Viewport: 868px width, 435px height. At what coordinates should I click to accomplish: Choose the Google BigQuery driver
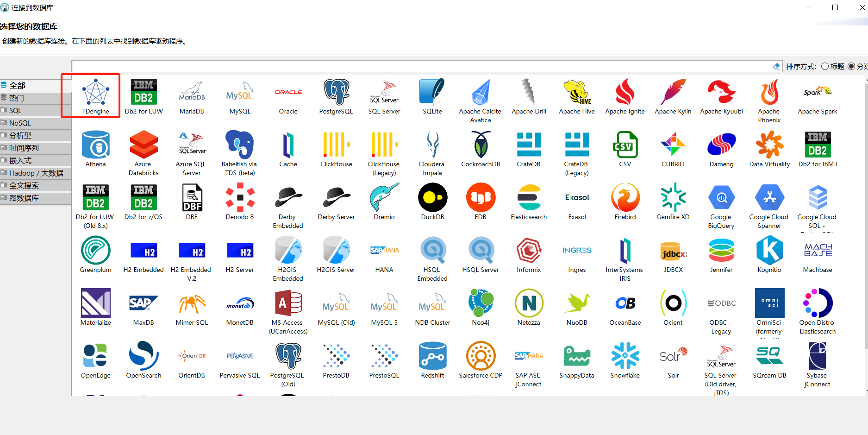(x=721, y=206)
